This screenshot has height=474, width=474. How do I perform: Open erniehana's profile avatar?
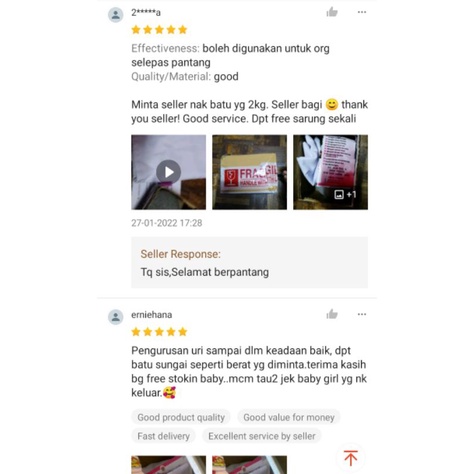point(116,317)
